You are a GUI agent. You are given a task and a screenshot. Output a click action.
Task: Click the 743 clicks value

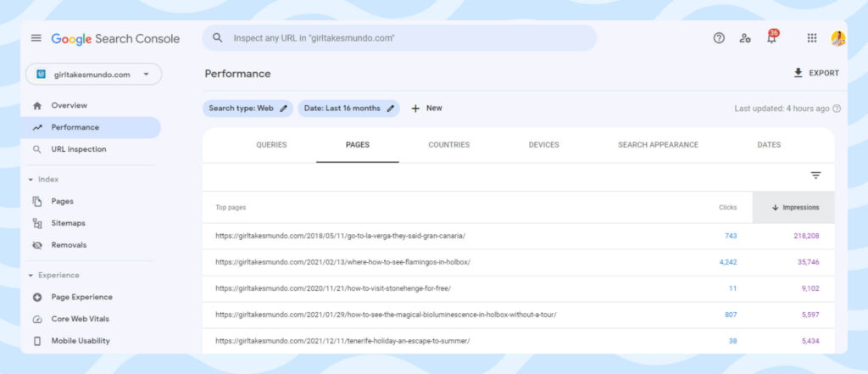coord(731,236)
